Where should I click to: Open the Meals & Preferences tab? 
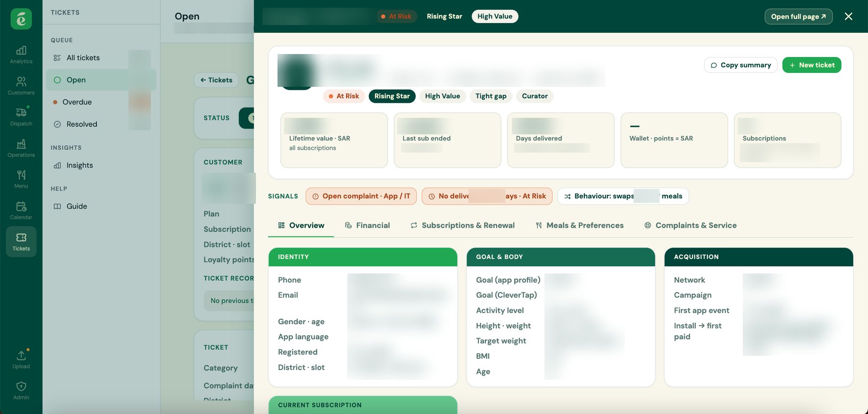coord(580,225)
